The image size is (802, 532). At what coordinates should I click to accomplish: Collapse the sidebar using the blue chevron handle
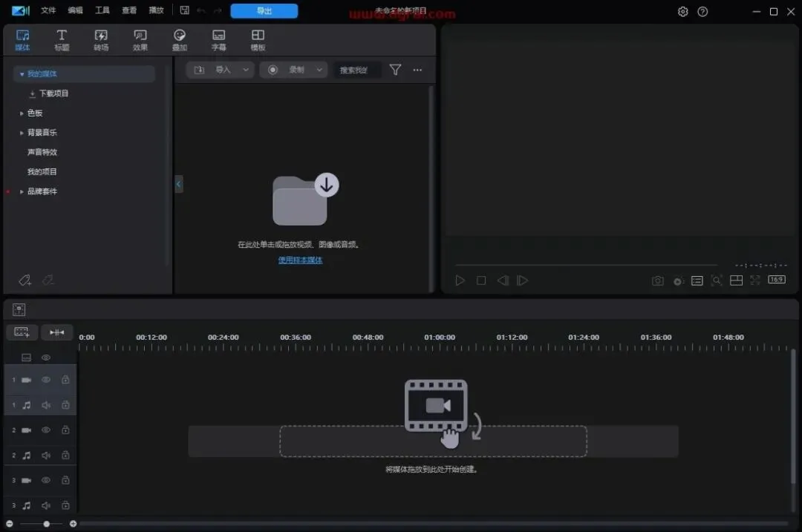tap(178, 184)
